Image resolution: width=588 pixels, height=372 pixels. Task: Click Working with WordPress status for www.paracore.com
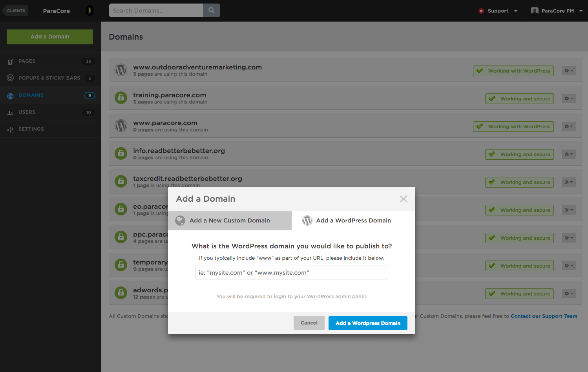click(513, 126)
